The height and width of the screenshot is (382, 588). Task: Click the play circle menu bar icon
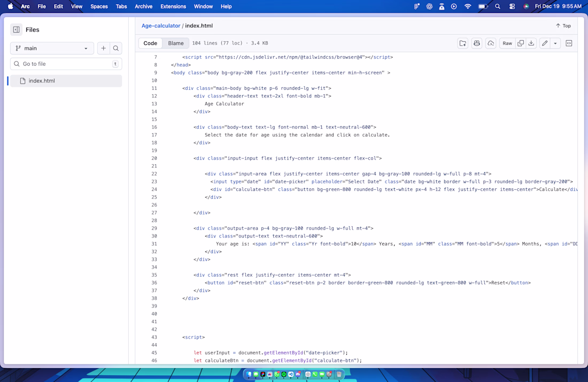point(454,6)
